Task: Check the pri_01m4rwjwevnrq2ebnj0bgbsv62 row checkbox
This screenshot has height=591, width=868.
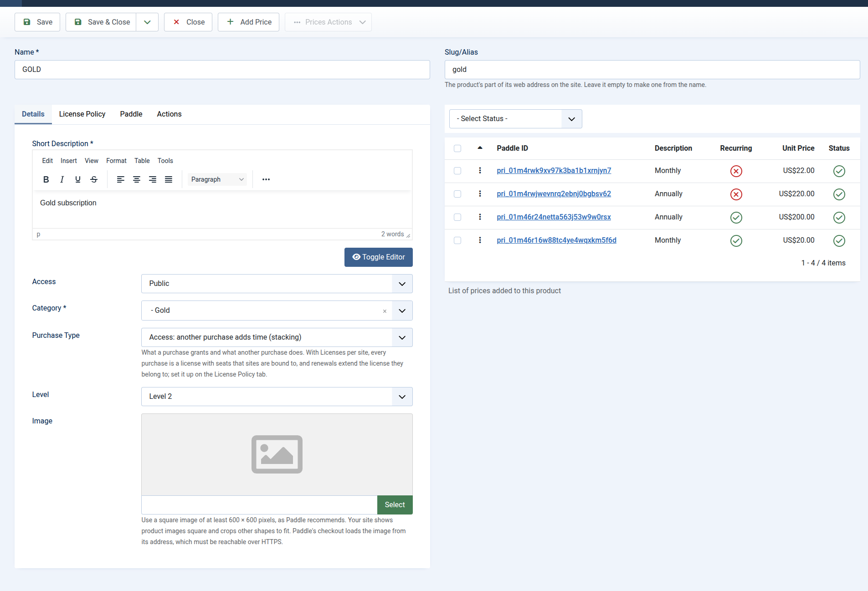Action: coord(457,194)
